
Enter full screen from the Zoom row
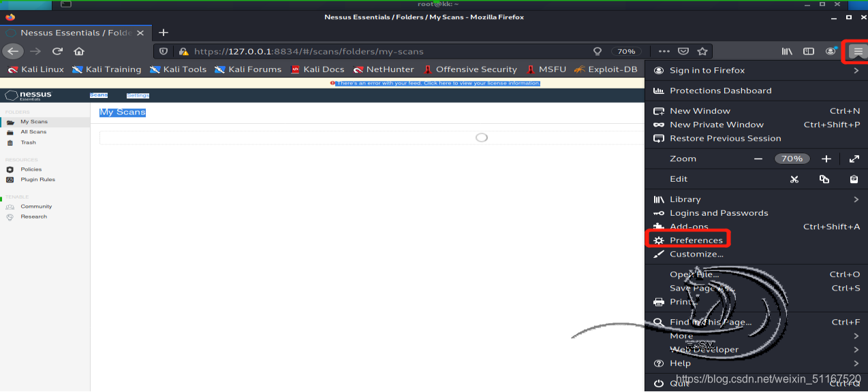[854, 159]
